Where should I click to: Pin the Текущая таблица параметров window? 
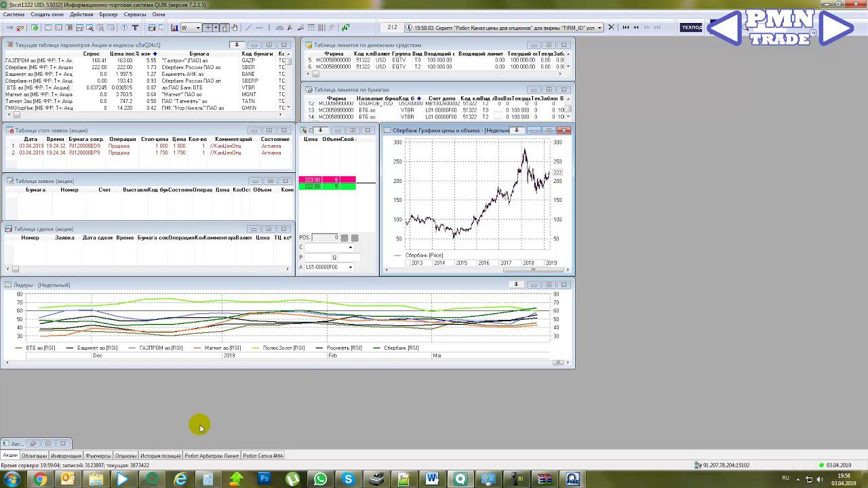click(237, 45)
